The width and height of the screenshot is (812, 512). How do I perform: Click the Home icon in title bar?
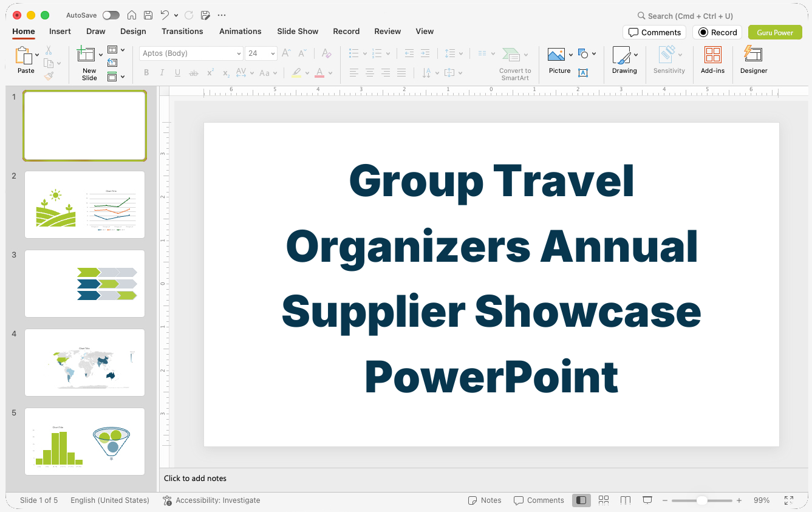pos(131,15)
